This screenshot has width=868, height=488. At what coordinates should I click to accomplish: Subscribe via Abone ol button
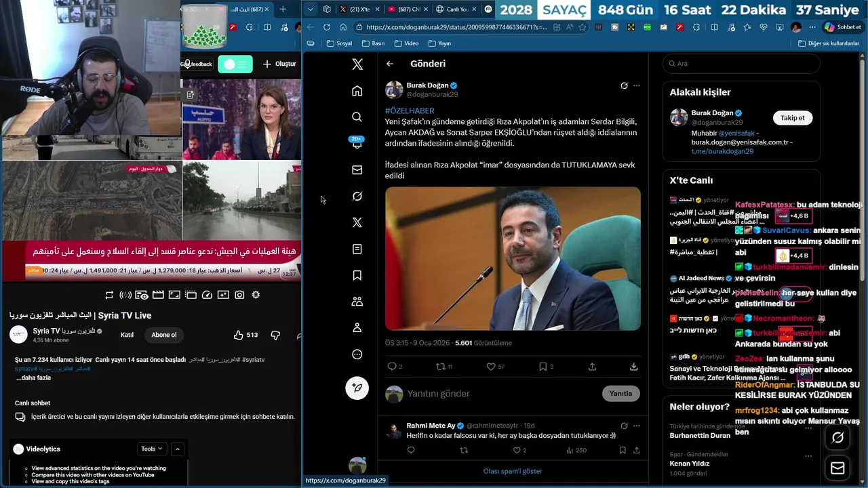pos(164,335)
